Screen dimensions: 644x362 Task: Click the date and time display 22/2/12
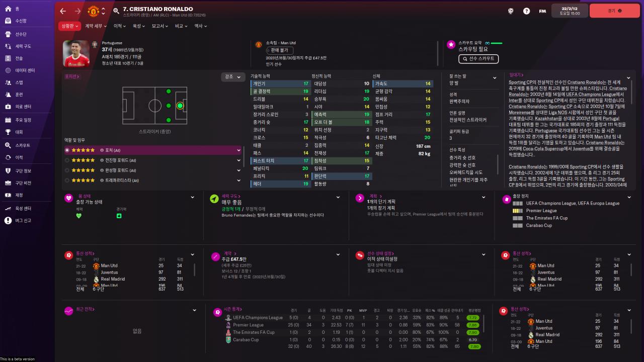tap(570, 11)
